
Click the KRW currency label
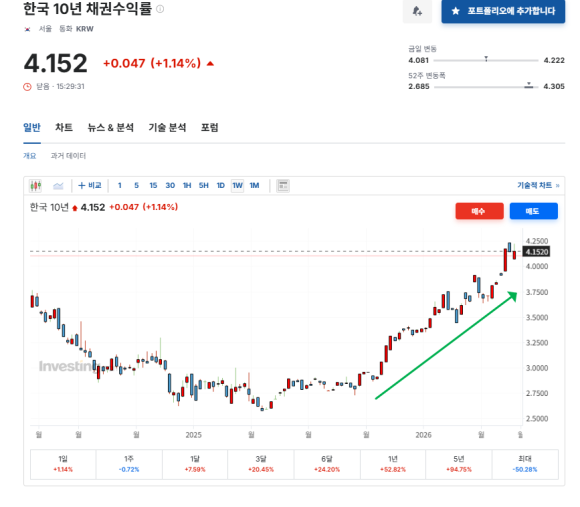85,29
